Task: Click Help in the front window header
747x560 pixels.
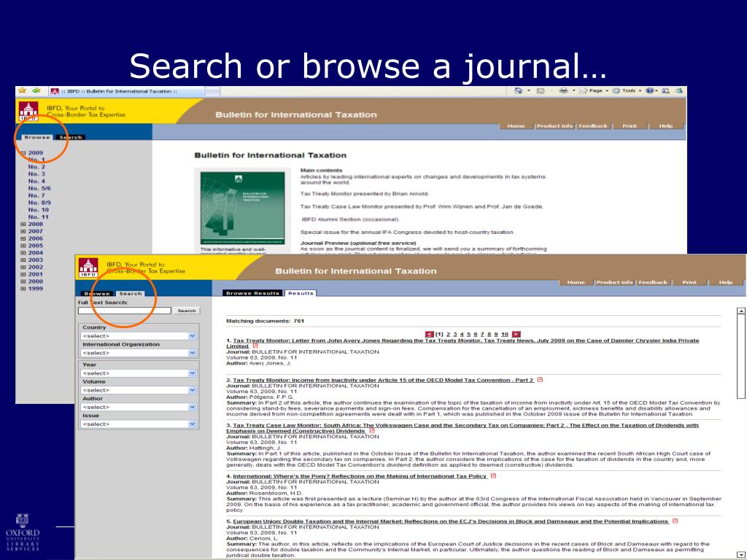Action: tap(726, 282)
